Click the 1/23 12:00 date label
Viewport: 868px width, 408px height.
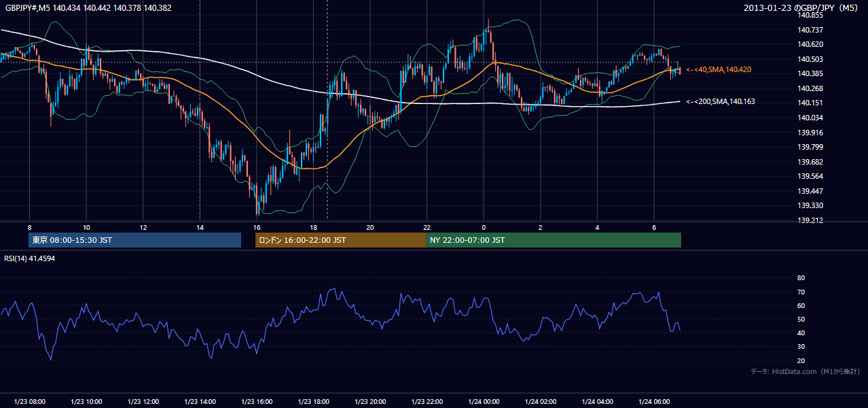coord(143,402)
